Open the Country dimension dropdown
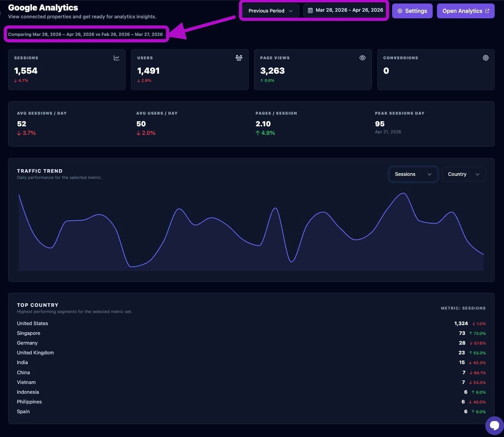This screenshot has height=437, width=504. (464, 174)
